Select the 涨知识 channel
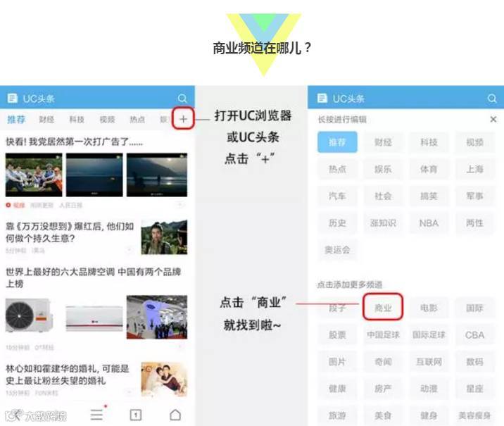Screen dimensions: 504x426 point(383,223)
